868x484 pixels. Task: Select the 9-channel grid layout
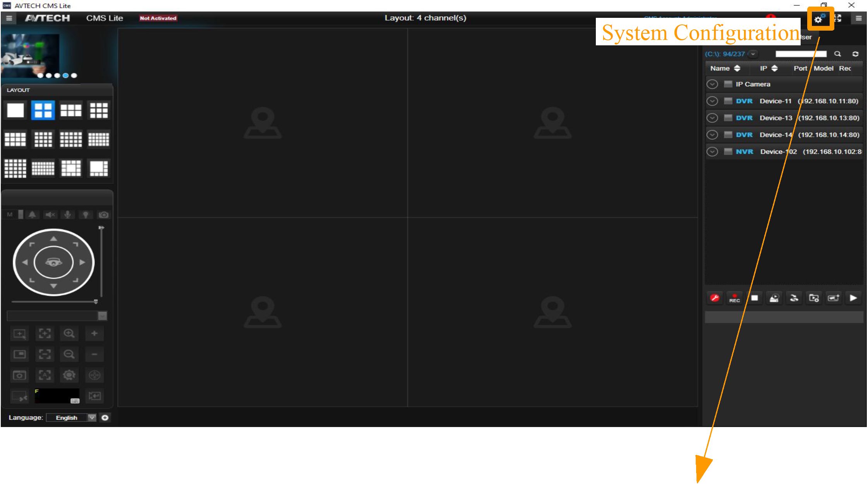click(x=99, y=110)
